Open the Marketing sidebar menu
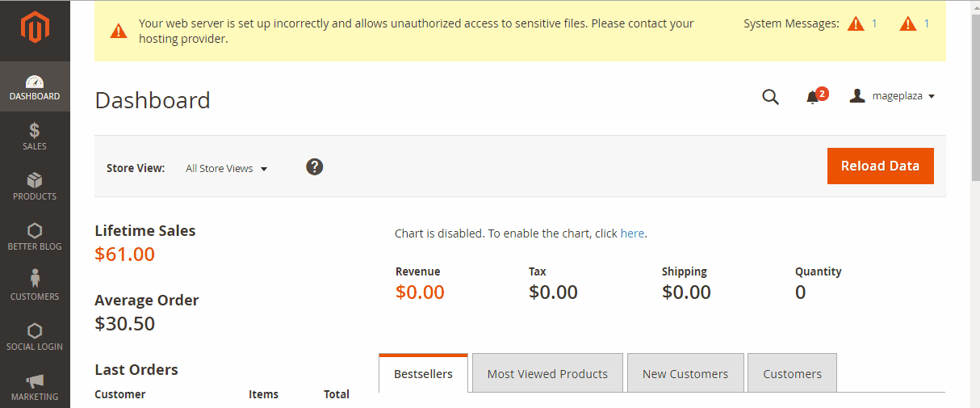 tap(35, 386)
